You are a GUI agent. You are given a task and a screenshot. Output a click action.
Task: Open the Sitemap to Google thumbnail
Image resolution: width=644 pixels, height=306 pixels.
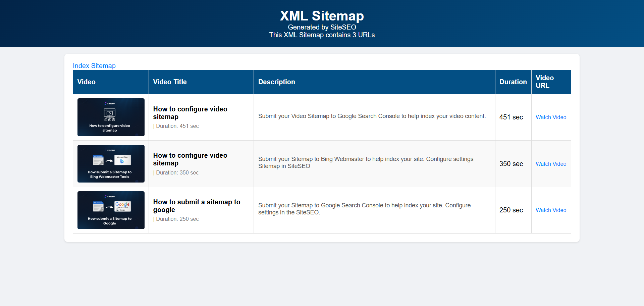coord(111,210)
